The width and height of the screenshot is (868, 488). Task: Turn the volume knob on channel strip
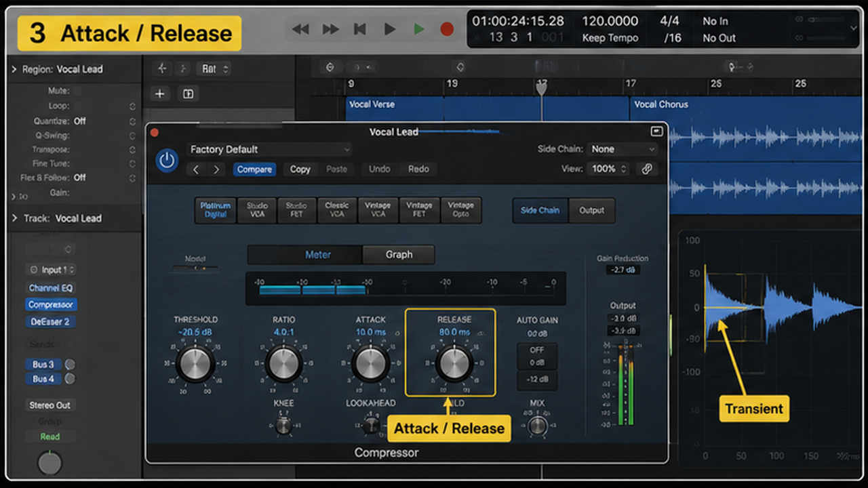(50, 463)
